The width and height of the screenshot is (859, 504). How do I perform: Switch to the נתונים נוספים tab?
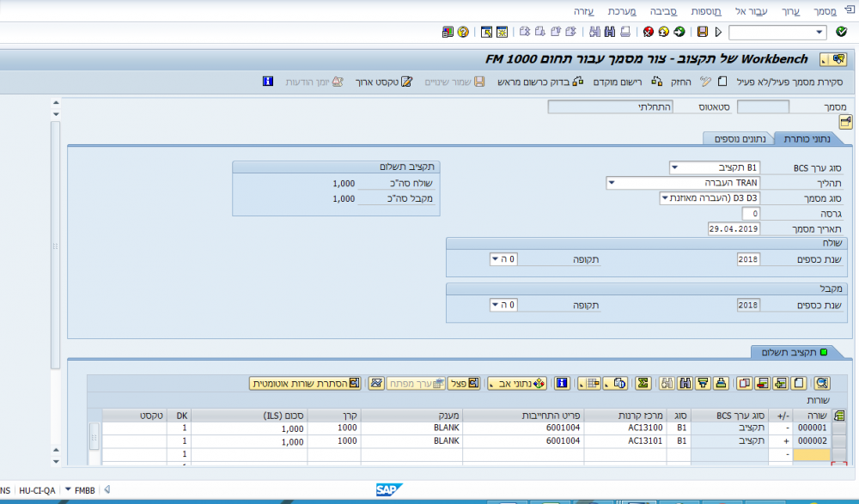(x=739, y=138)
